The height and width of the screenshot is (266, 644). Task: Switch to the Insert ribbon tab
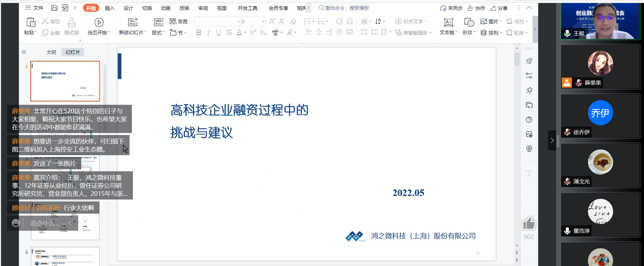tap(109, 8)
